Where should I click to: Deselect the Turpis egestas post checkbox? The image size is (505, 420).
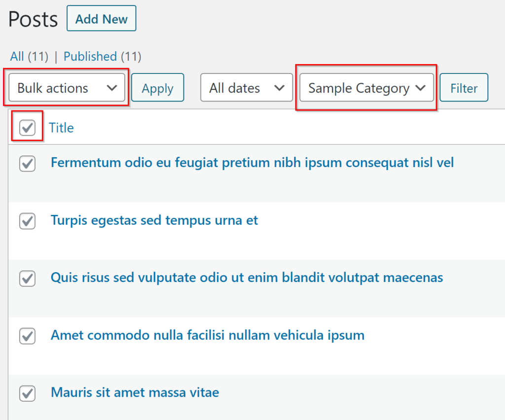click(27, 221)
